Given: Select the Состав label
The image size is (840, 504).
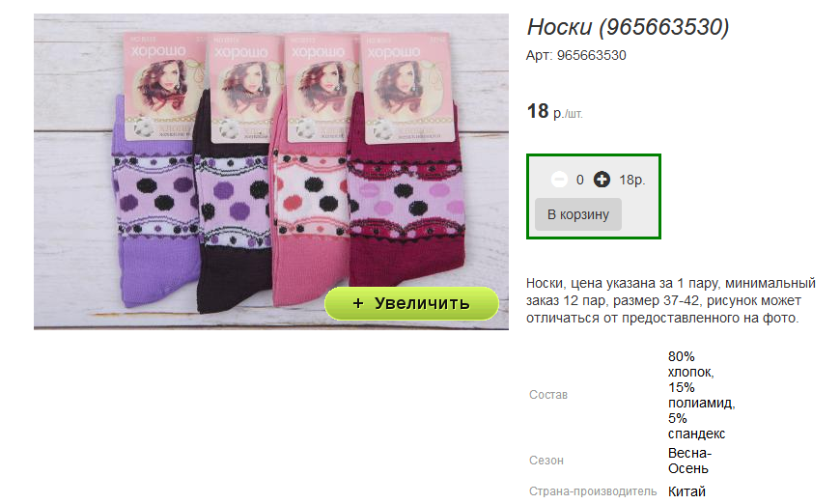Looking at the screenshot, I should pyautogui.click(x=548, y=395).
